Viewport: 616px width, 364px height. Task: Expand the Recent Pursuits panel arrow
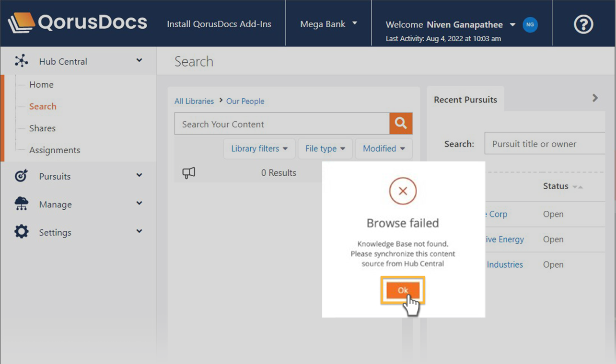pos(595,98)
